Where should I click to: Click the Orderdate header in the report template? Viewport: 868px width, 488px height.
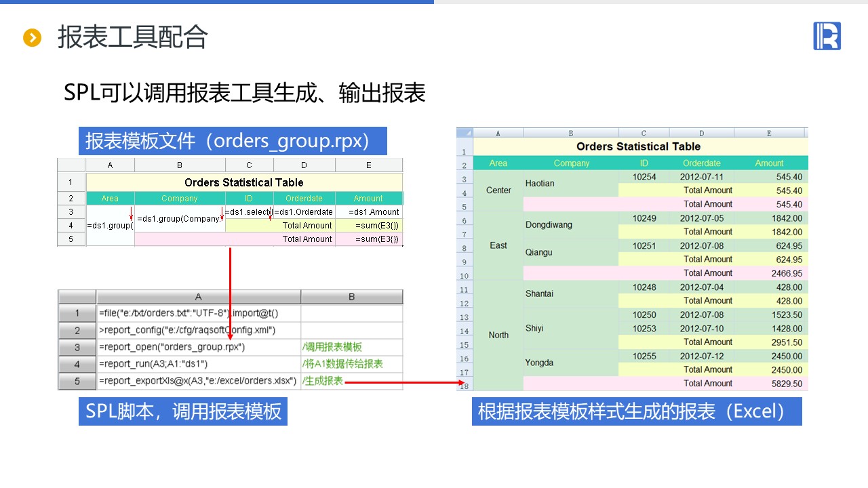point(304,199)
